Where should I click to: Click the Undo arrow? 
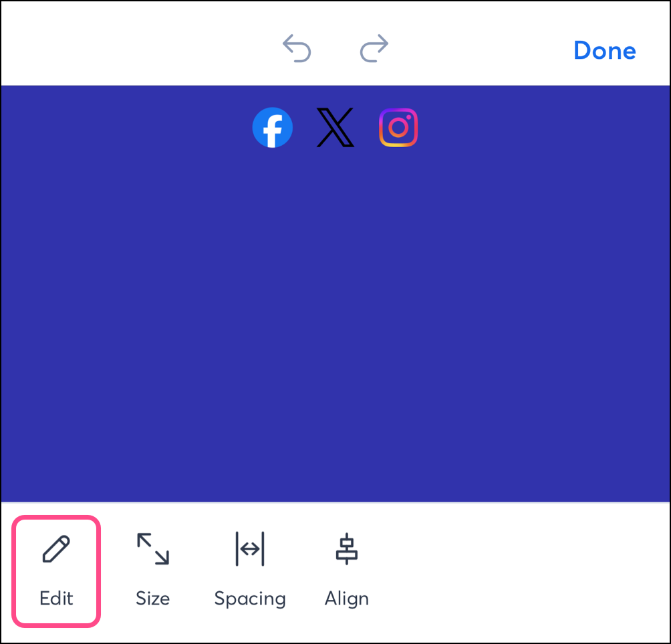pyautogui.click(x=297, y=47)
